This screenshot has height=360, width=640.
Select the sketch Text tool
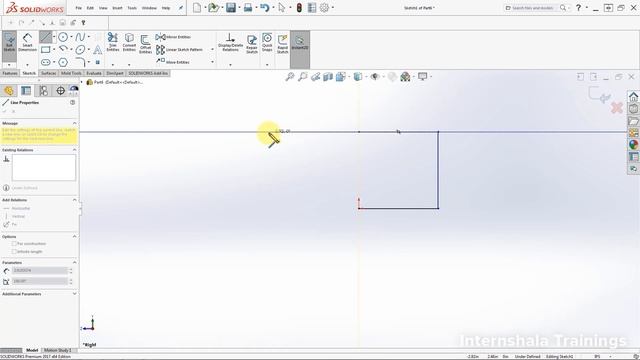pyautogui.click(x=98, y=50)
